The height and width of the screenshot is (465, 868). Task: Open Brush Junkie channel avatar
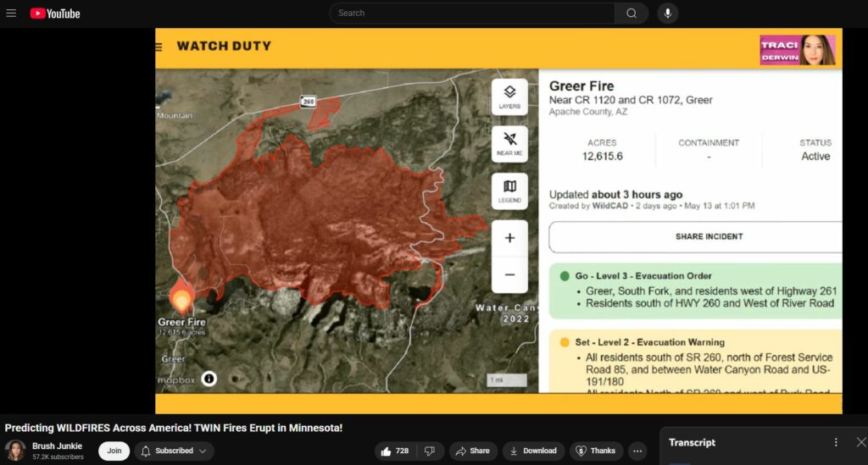(15, 451)
